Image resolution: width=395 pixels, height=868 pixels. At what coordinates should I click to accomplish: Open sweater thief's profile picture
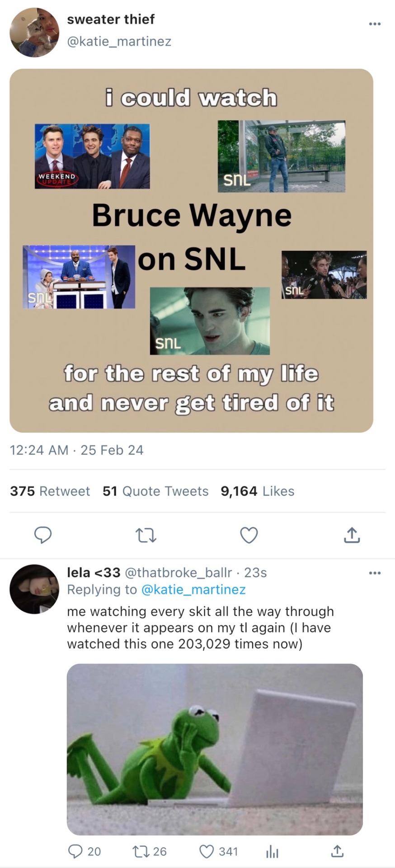tap(34, 33)
